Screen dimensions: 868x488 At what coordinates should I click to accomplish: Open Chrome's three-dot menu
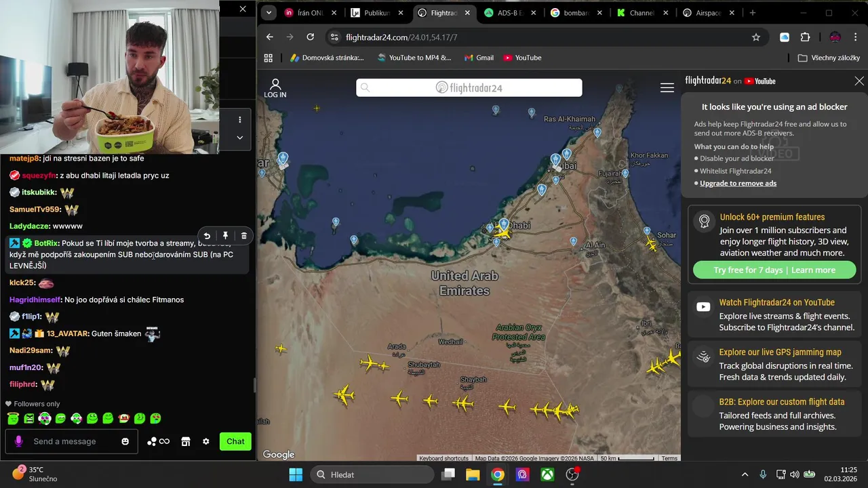coord(856,37)
